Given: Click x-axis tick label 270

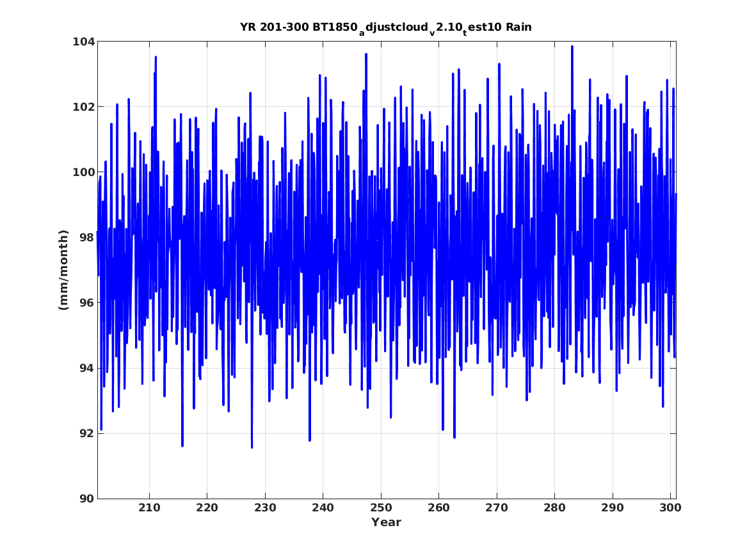Looking at the screenshot, I should (x=497, y=508).
